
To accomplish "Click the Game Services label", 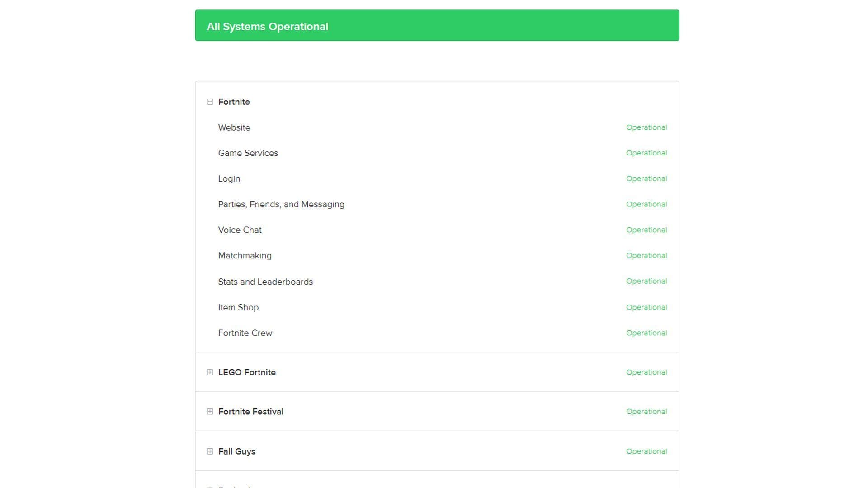I will click(x=248, y=153).
